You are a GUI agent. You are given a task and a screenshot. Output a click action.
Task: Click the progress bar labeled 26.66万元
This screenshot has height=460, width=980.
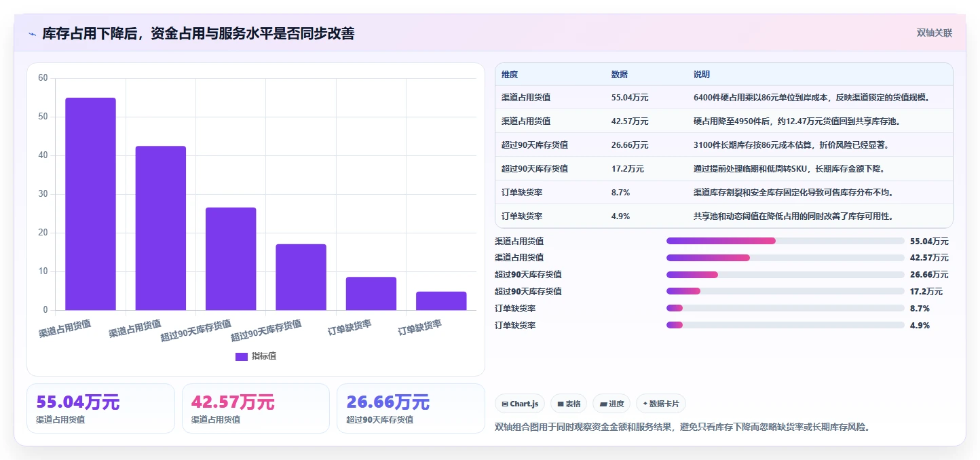785,275
